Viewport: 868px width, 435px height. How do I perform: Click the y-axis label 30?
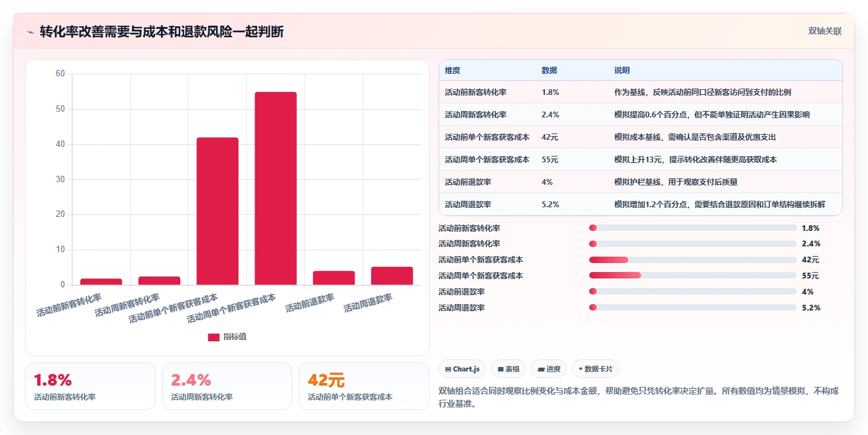click(x=60, y=179)
